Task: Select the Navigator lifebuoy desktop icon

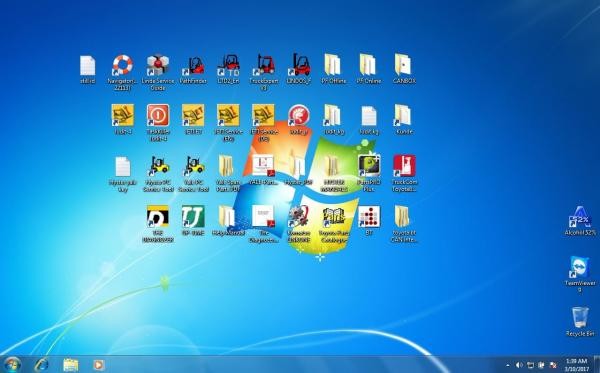Action: pyautogui.click(x=122, y=72)
